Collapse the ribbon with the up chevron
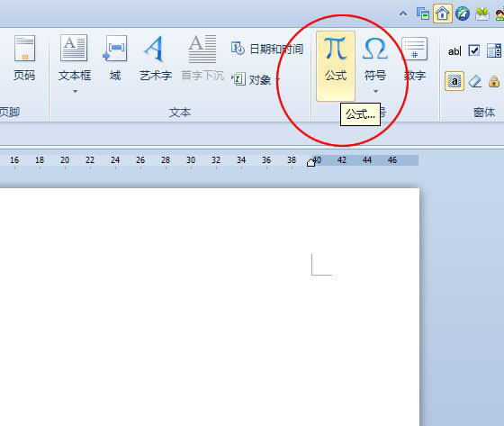 pos(403,14)
